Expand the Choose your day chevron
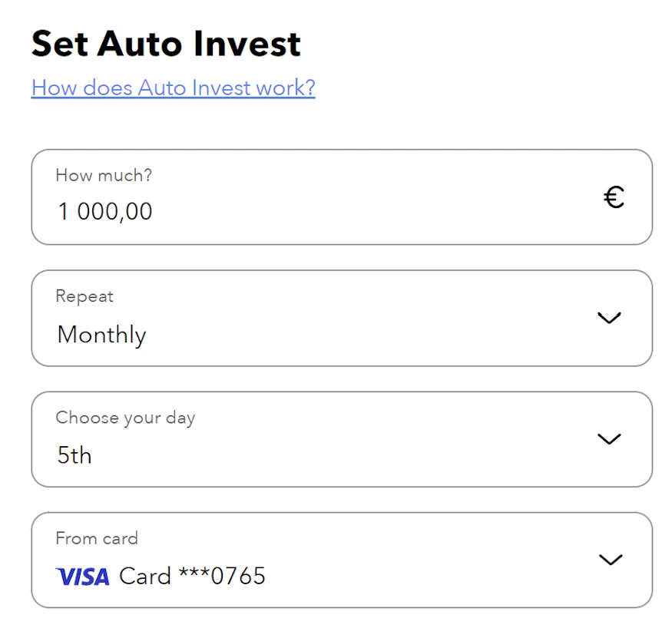Image resolution: width=672 pixels, height=628 pixels. click(609, 439)
